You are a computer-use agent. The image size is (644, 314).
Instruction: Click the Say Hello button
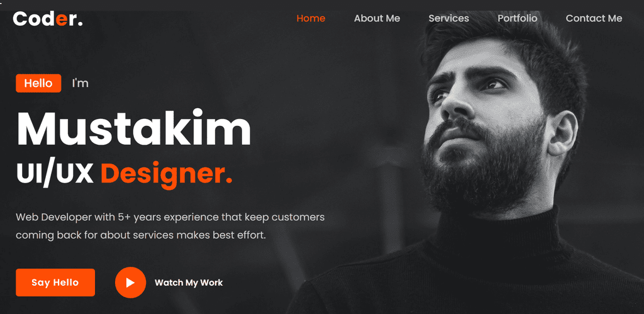[x=55, y=283]
